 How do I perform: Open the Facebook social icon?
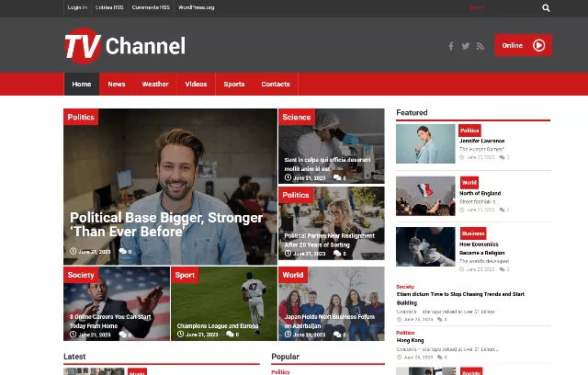pos(451,46)
